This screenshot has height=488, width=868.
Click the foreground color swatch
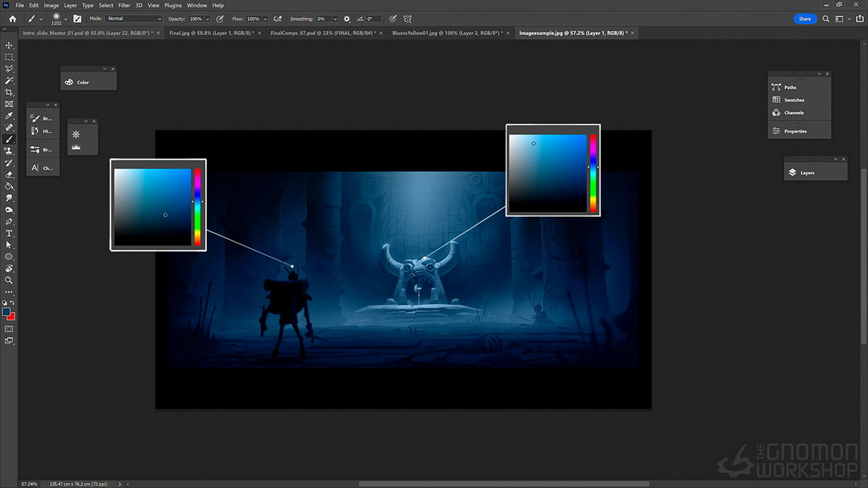[7, 312]
